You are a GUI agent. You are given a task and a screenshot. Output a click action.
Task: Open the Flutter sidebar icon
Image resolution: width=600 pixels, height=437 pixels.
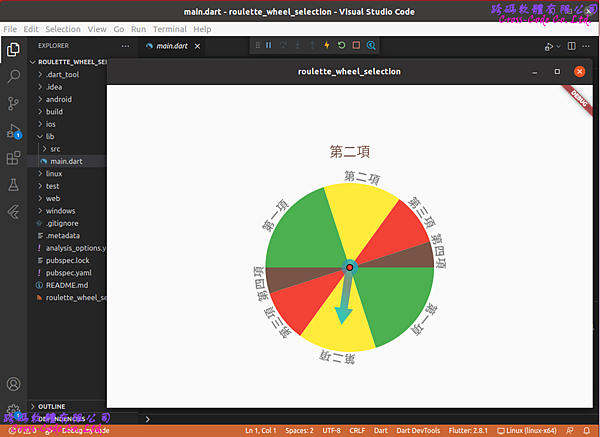(13, 212)
